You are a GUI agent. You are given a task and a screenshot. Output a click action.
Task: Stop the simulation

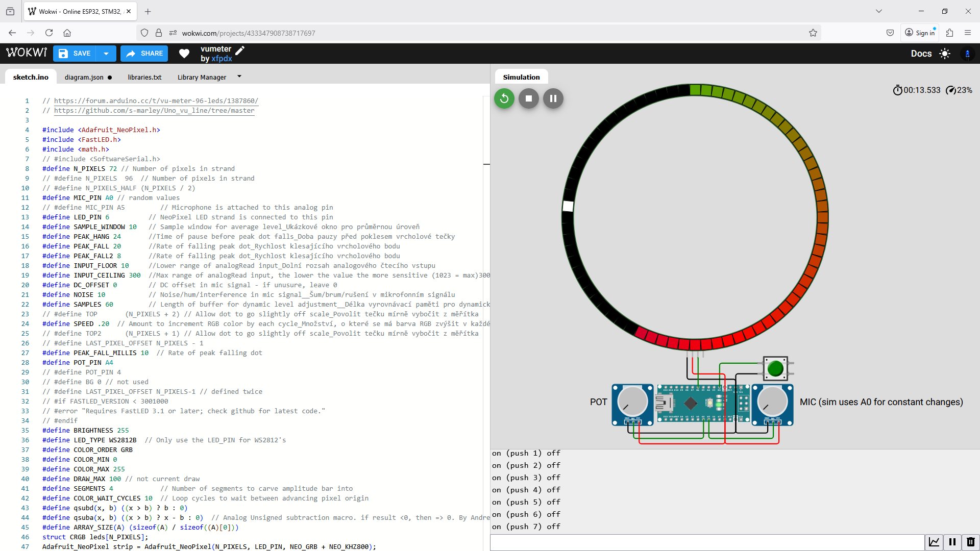[528, 98]
